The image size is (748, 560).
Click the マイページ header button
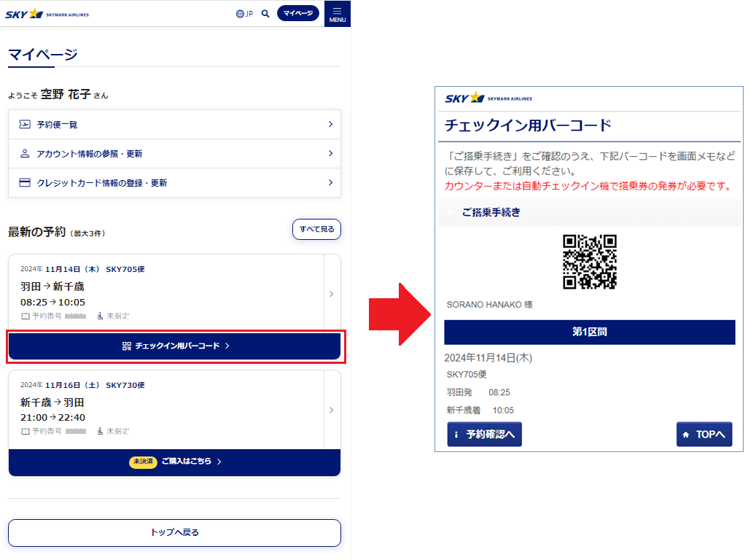coord(297,13)
